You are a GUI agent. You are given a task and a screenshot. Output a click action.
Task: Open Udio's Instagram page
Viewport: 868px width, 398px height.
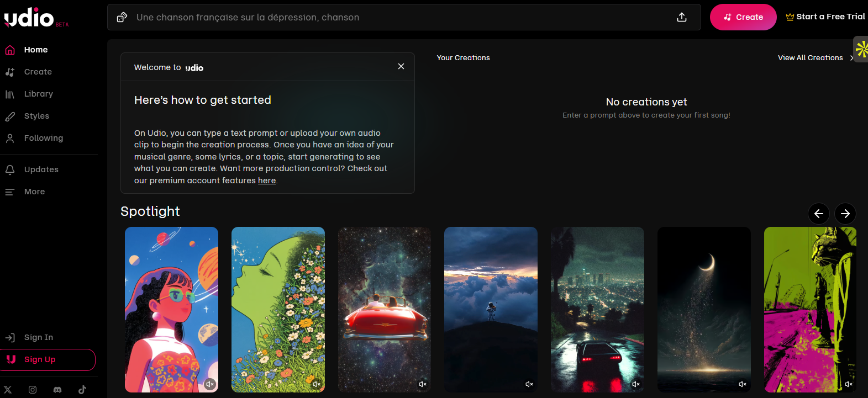[33, 390]
